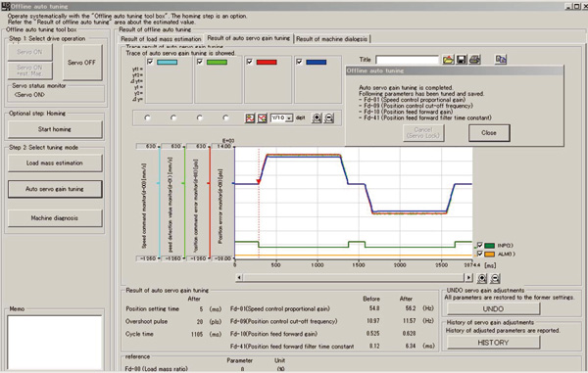
Task: Click the red trigger marker on the graph
Action: coord(259,182)
